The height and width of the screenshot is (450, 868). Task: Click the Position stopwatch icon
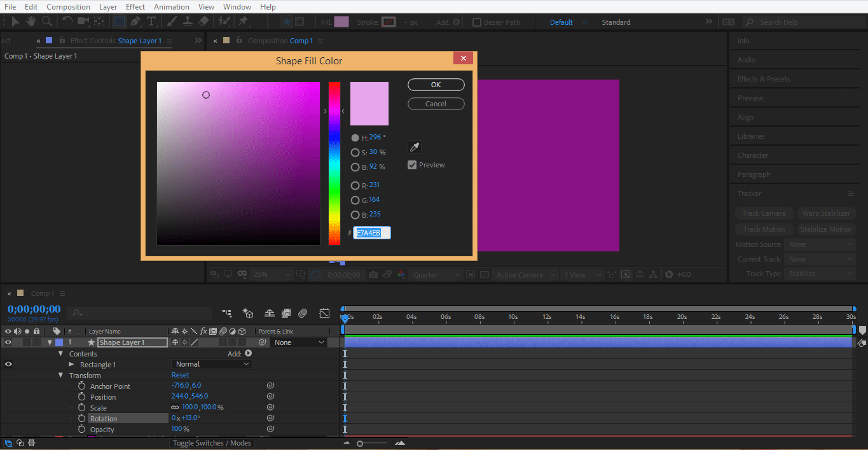point(81,397)
